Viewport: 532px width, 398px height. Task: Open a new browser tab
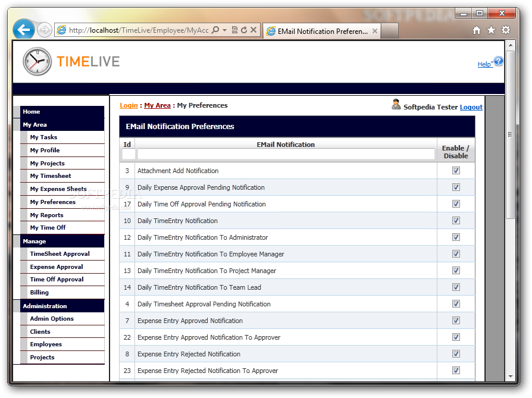click(x=390, y=31)
